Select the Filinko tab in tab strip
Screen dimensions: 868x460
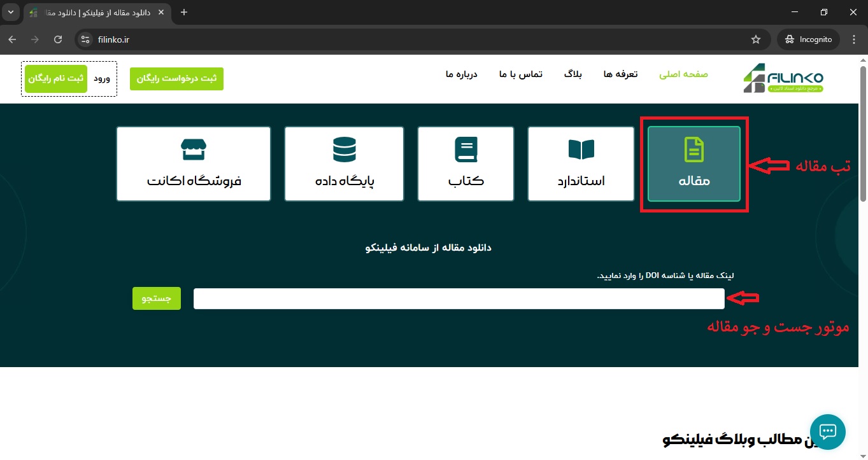[97, 13]
